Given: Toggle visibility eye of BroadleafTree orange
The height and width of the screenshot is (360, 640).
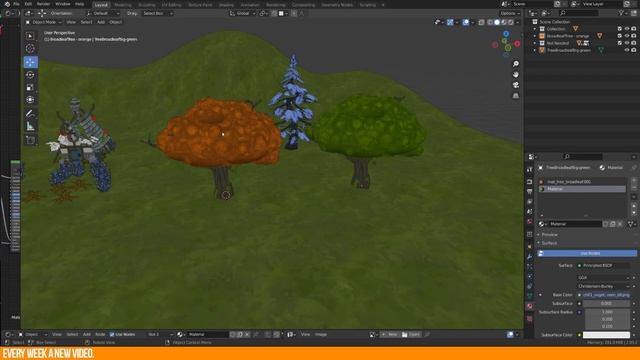Looking at the screenshot, I should 627,36.
